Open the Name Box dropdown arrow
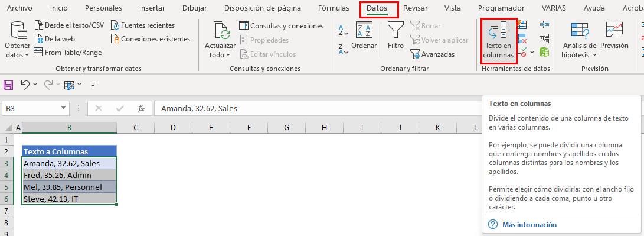644x236 pixels. pyautogui.click(x=63, y=108)
